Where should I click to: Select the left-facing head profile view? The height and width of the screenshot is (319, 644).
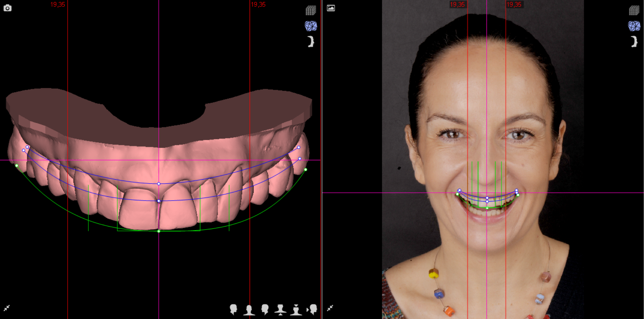point(265,309)
